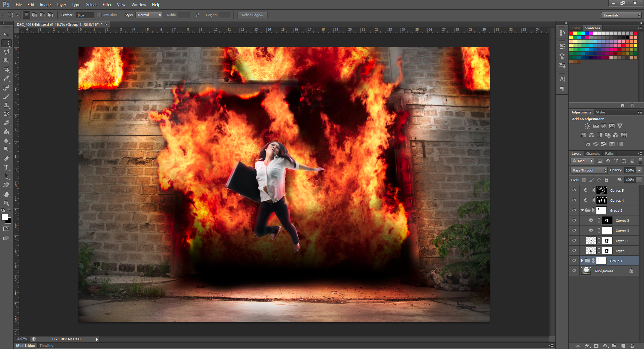The width and height of the screenshot is (644, 349).
Task: Select the Eyedropper tool
Action: pyautogui.click(x=6, y=78)
